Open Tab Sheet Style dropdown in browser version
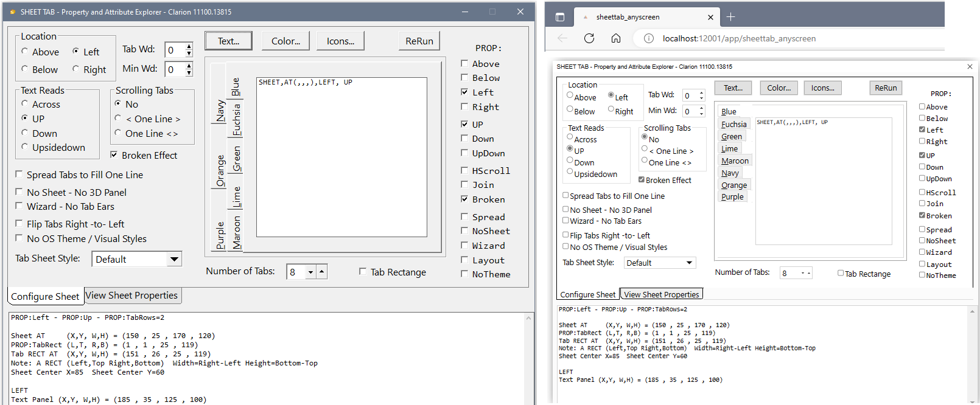This screenshot has height=405, width=980. pos(689,263)
